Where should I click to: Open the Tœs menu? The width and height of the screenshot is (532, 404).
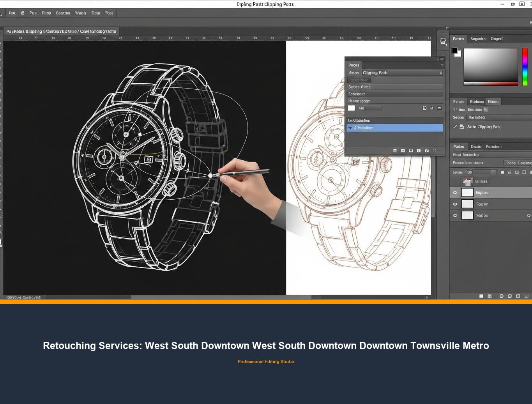109,13
